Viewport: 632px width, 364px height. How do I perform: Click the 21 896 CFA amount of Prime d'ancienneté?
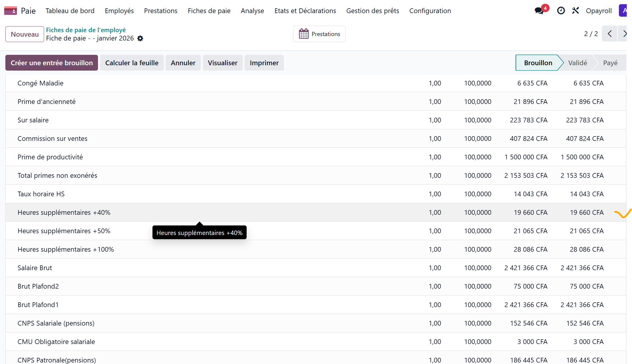coord(530,102)
